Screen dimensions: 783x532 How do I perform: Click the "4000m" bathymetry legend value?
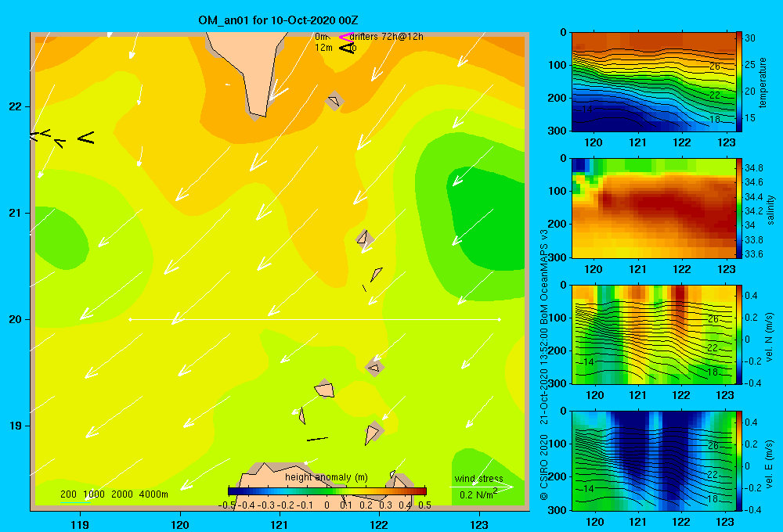153,494
